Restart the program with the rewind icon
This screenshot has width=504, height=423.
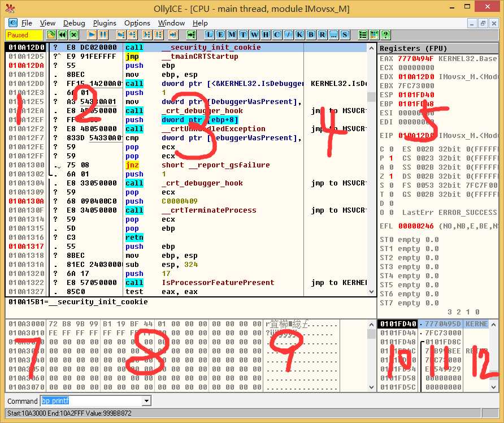pos(63,34)
